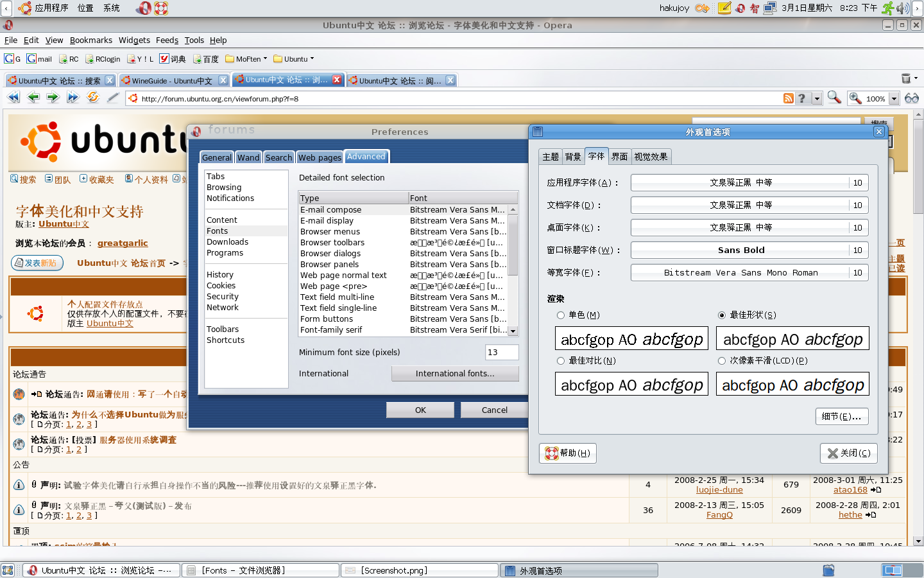Viewport: 924px width, 578px height.
Task: Open the network monitor tray icon
Action: pyautogui.click(x=770, y=8)
